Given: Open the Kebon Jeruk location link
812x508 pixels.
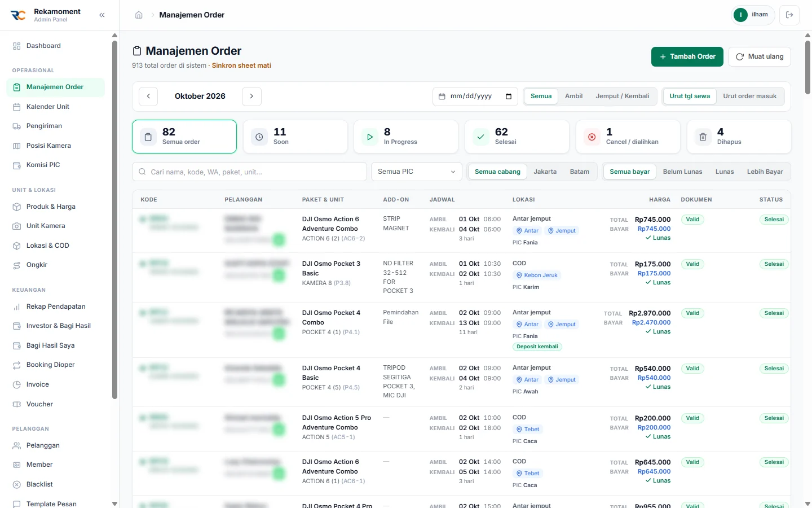Looking at the screenshot, I should pos(537,275).
